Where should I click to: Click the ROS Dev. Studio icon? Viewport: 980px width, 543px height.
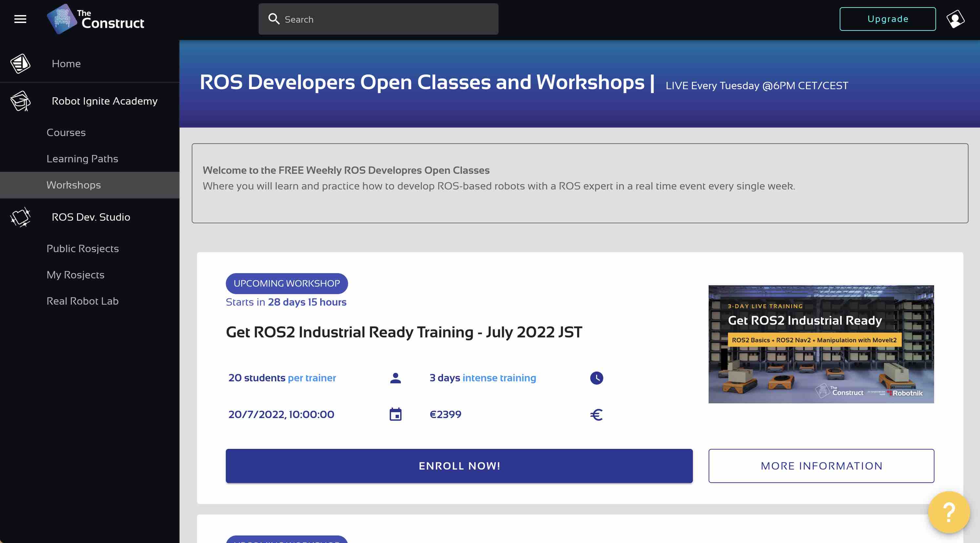pyautogui.click(x=20, y=217)
